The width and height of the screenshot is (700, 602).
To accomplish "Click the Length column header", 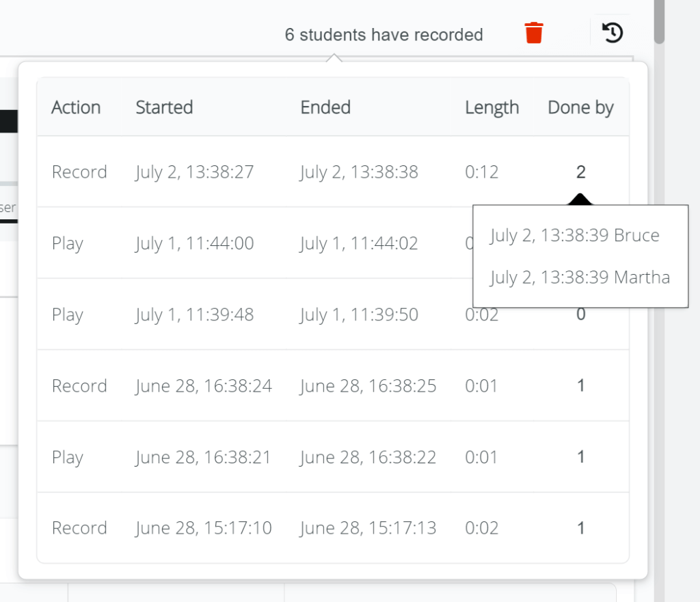I will pyautogui.click(x=492, y=107).
